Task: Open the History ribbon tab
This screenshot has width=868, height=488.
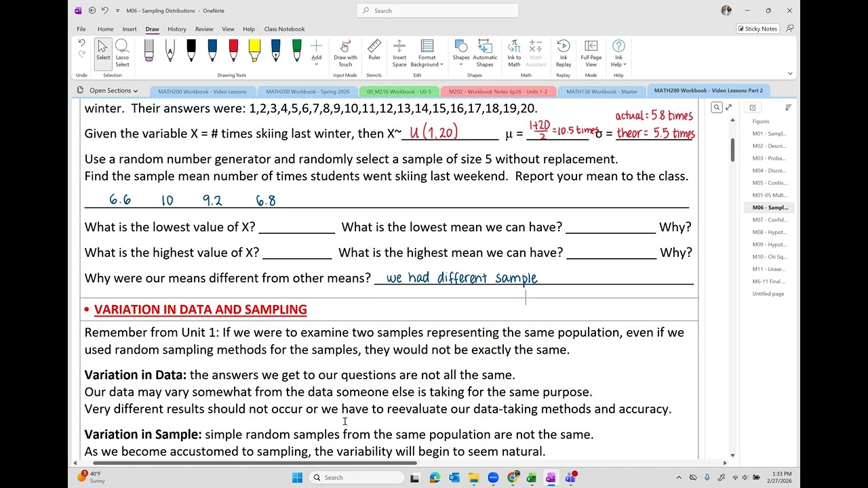Action: [x=177, y=29]
